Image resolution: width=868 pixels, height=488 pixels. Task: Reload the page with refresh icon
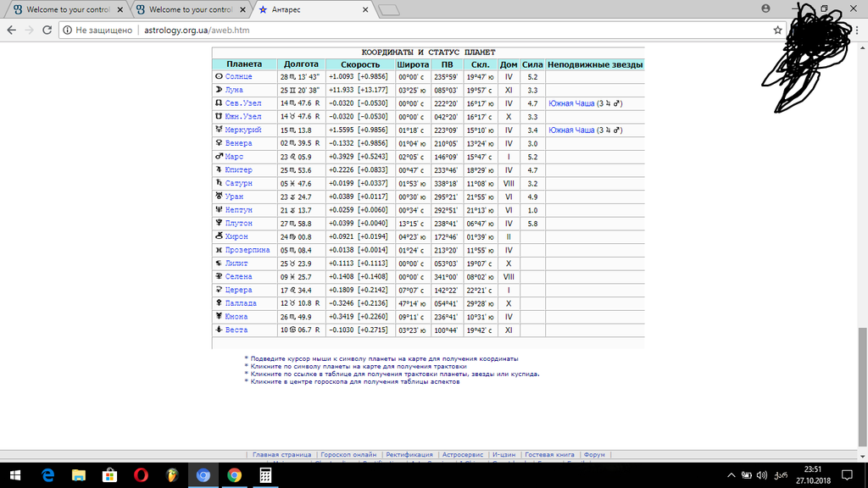[47, 30]
